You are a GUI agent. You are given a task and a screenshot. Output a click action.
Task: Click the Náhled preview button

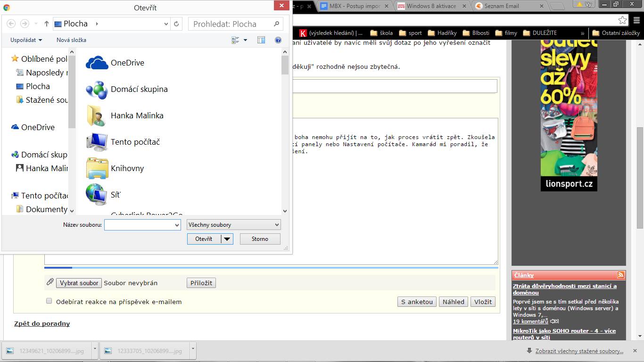click(x=454, y=302)
